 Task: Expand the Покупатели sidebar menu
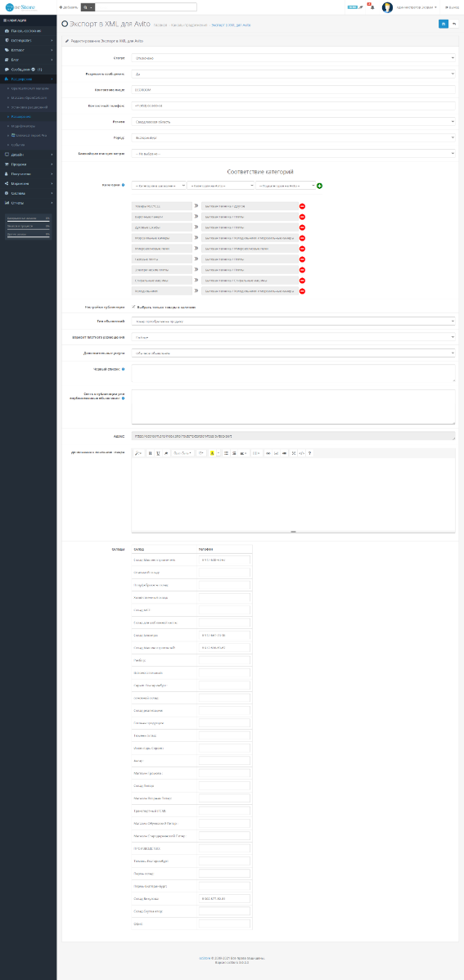pos(28,173)
